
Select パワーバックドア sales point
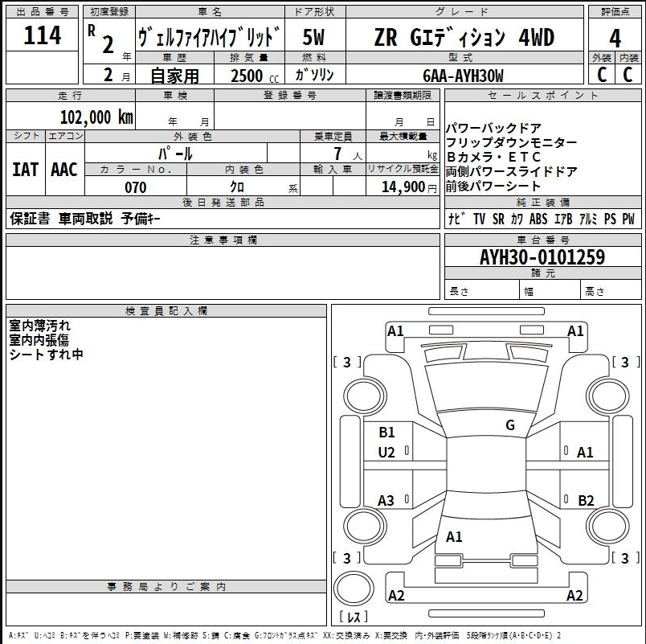click(x=493, y=128)
